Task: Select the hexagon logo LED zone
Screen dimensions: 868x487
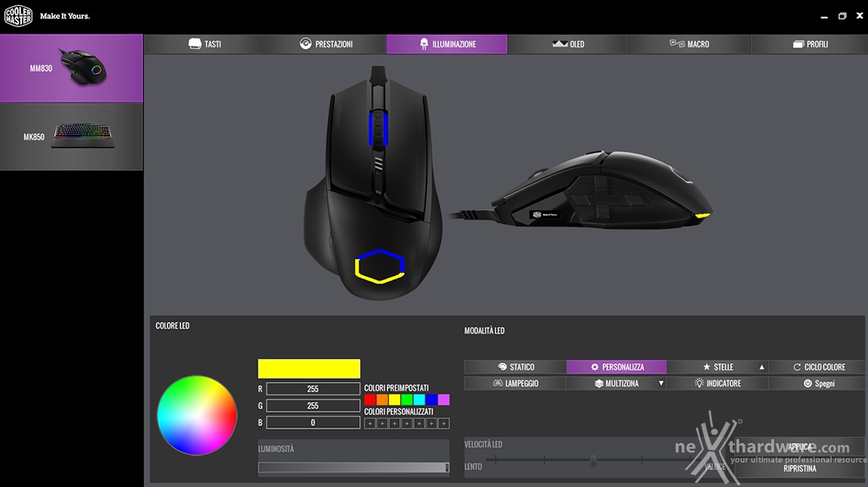Action: pos(380,267)
